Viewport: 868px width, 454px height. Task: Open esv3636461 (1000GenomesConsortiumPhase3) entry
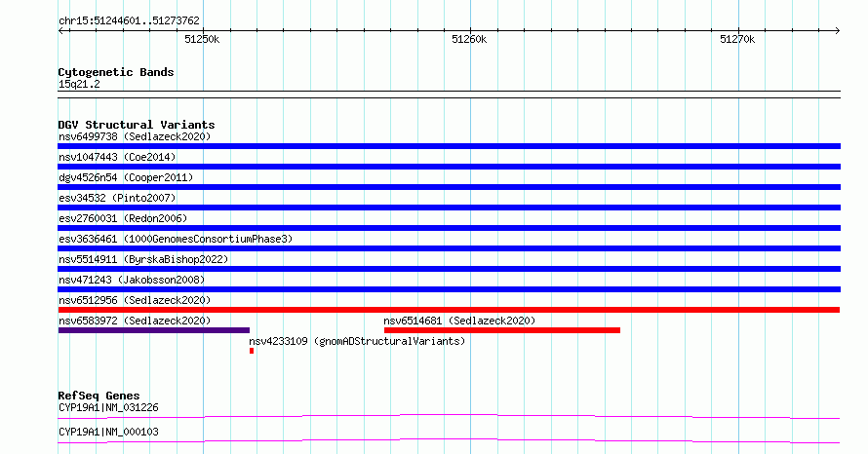tap(176, 239)
